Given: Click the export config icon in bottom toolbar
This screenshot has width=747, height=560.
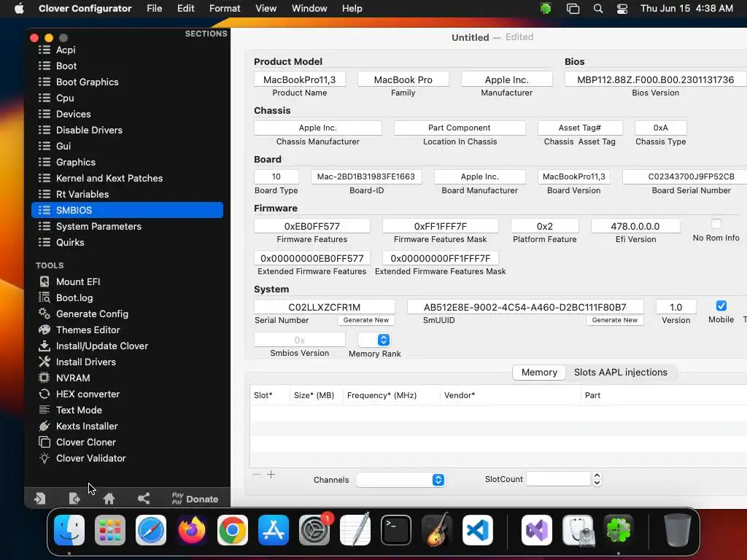Looking at the screenshot, I should click(x=74, y=499).
